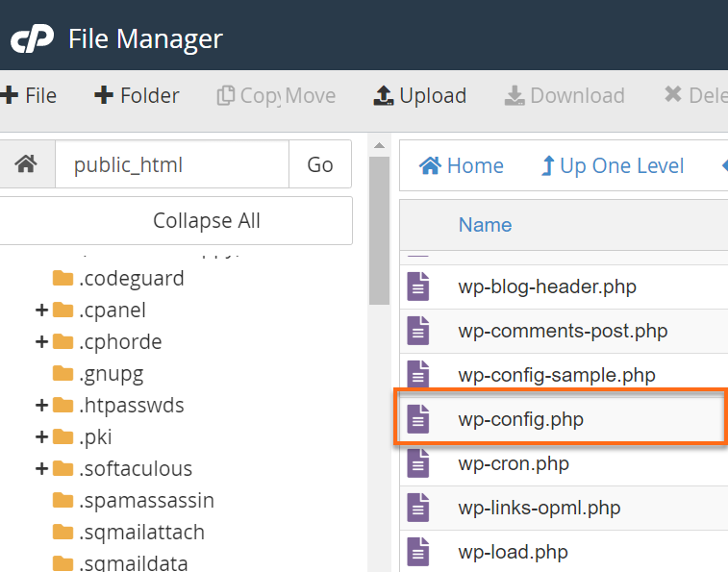This screenshot has width=728, height=572.
Task: Click the Download toolbar button
Action: 565,95
